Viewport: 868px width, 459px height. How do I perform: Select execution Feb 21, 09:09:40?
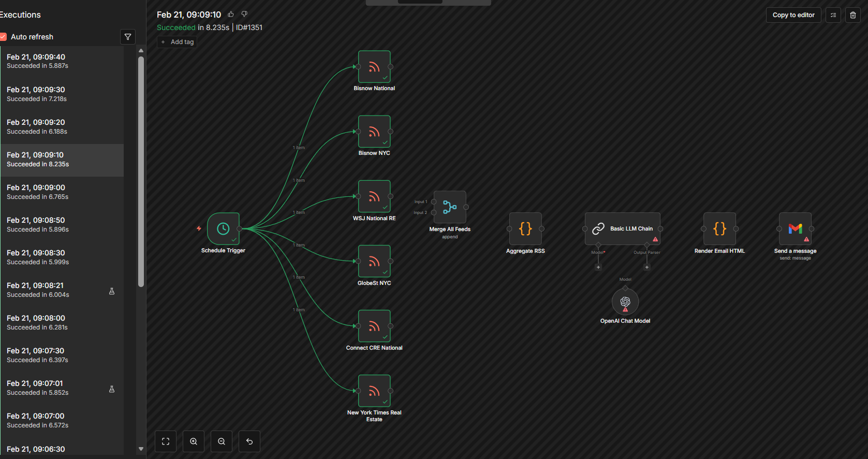62,61
